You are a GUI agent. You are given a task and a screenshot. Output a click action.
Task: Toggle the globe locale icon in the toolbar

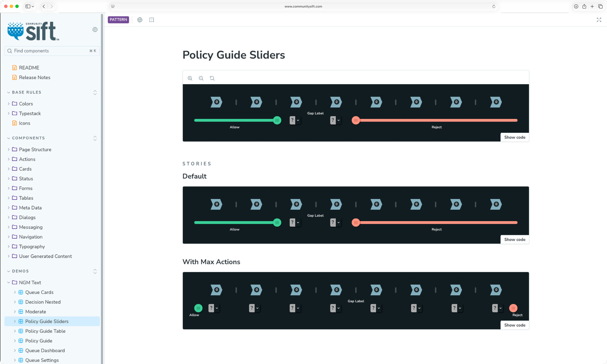(x=140, y=20)
